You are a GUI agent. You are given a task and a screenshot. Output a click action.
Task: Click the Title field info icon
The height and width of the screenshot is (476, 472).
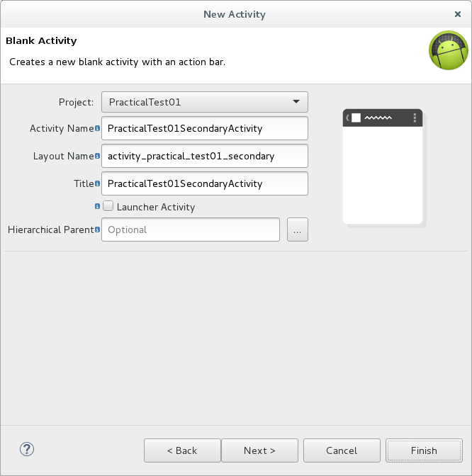click(97, 183)
